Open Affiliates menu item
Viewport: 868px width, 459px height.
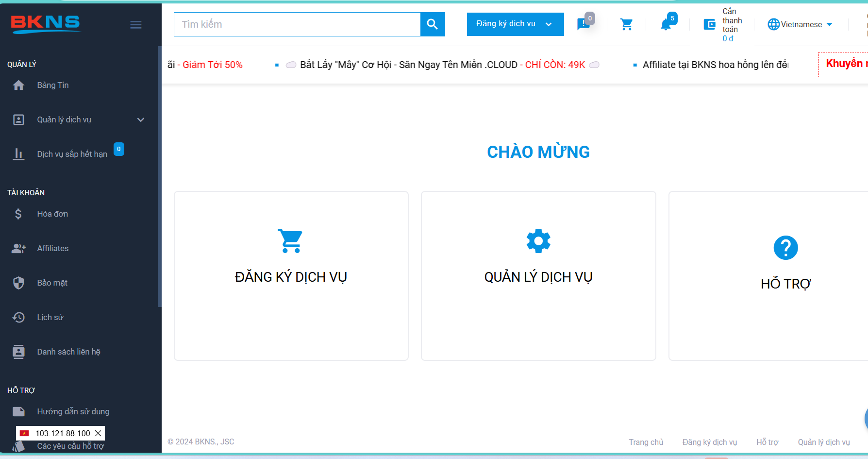(53, 248)
